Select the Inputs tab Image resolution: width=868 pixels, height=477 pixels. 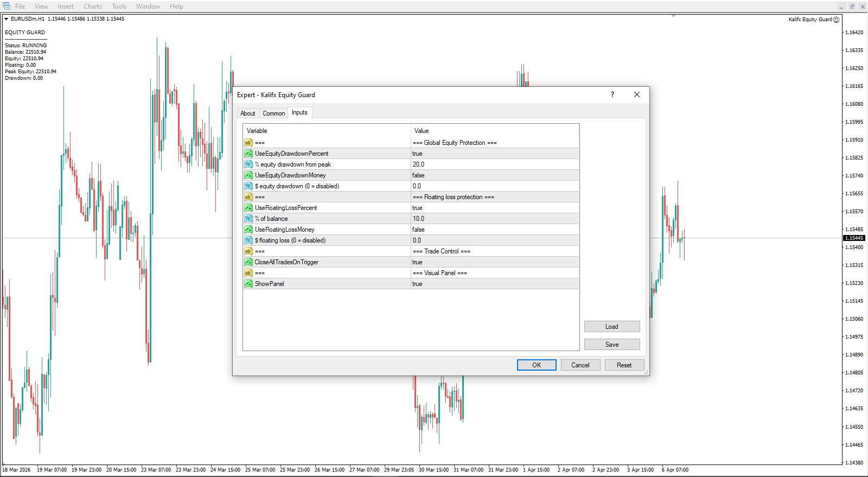click(299, 112)
